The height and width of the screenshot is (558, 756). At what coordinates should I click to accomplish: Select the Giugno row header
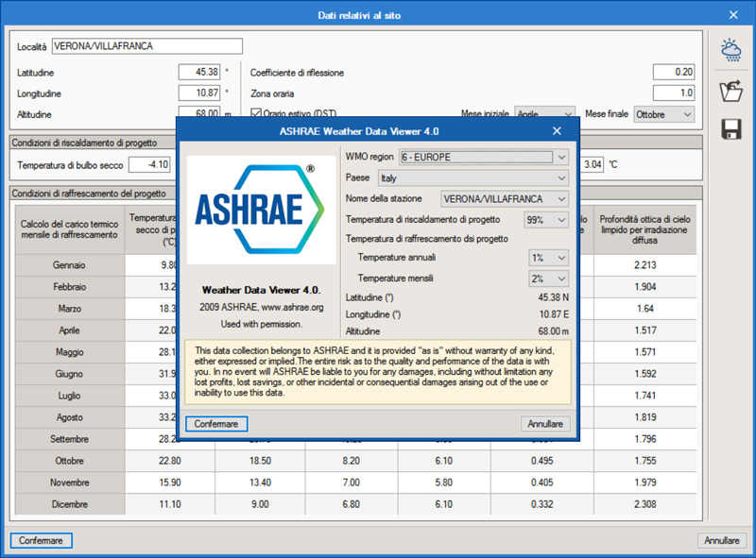(x=70, y=374)
